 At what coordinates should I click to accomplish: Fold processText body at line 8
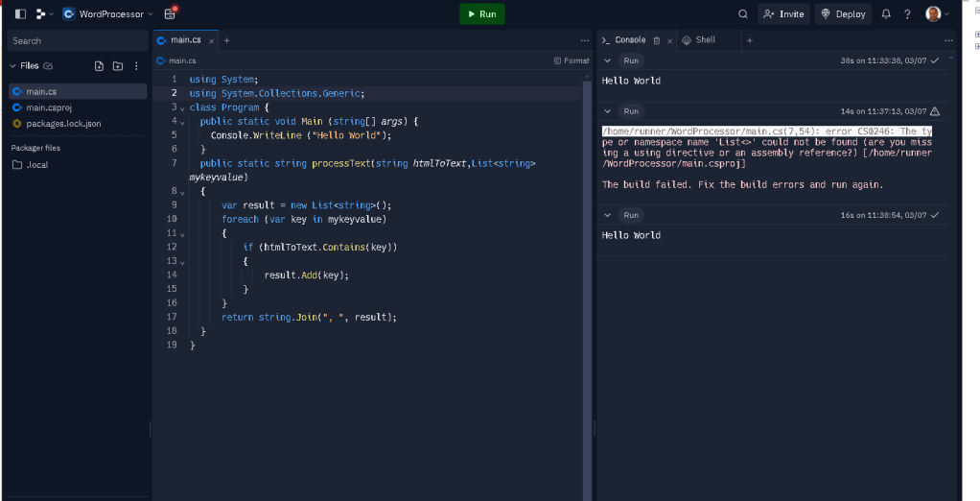(x=182, y=193)
